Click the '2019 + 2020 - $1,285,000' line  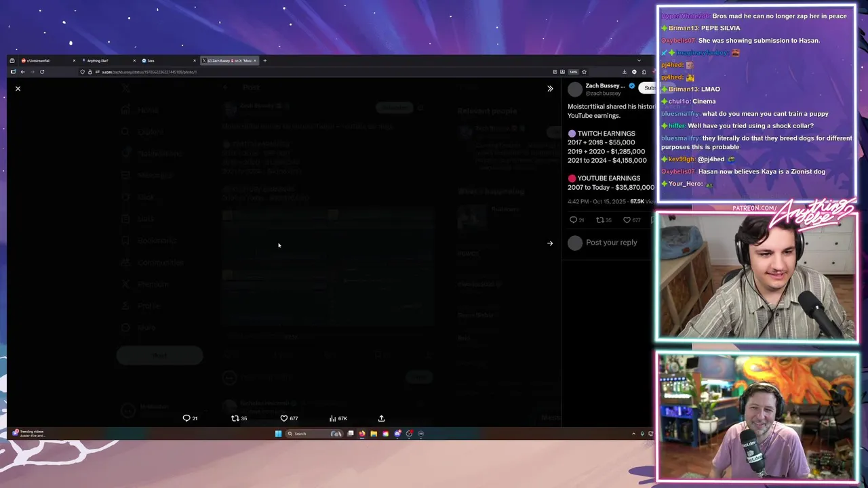[x=606, y=152]
